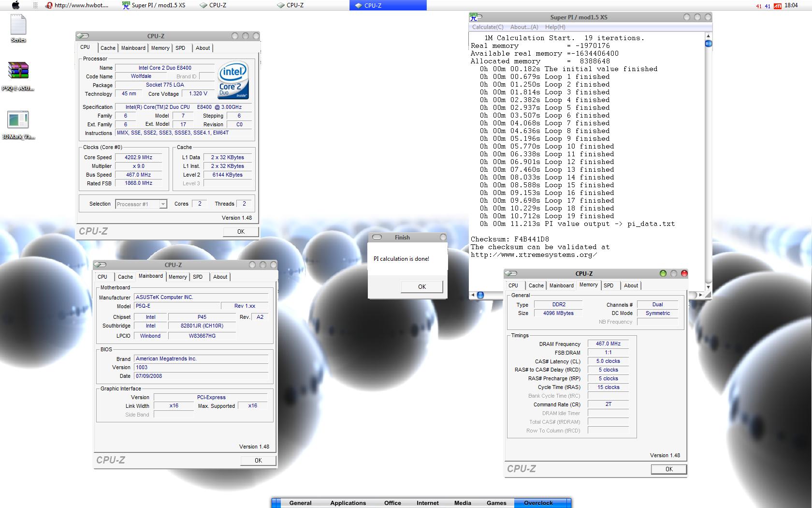The width and height of the screenshot is (812, 508).
Task: Switch to Super PI / mod1.5 XS taskbar entry
Action: click(x=154, y=5)
